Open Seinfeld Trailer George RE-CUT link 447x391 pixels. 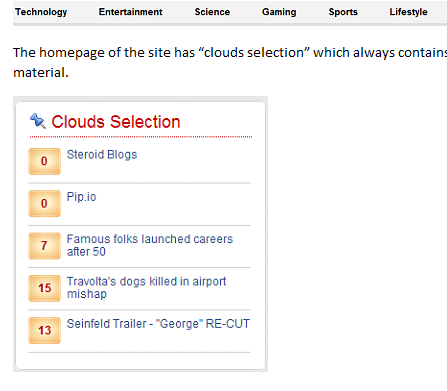pos(158,324)
